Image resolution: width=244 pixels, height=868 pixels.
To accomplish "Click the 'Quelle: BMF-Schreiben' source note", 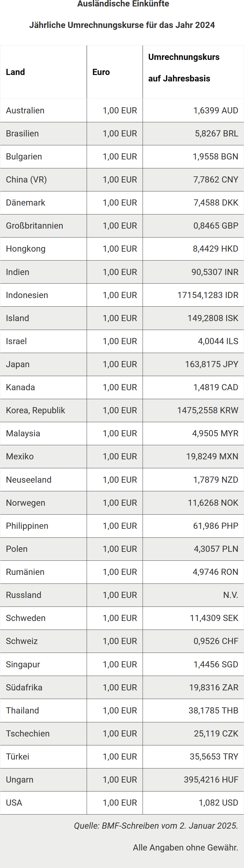I will 156,826.
